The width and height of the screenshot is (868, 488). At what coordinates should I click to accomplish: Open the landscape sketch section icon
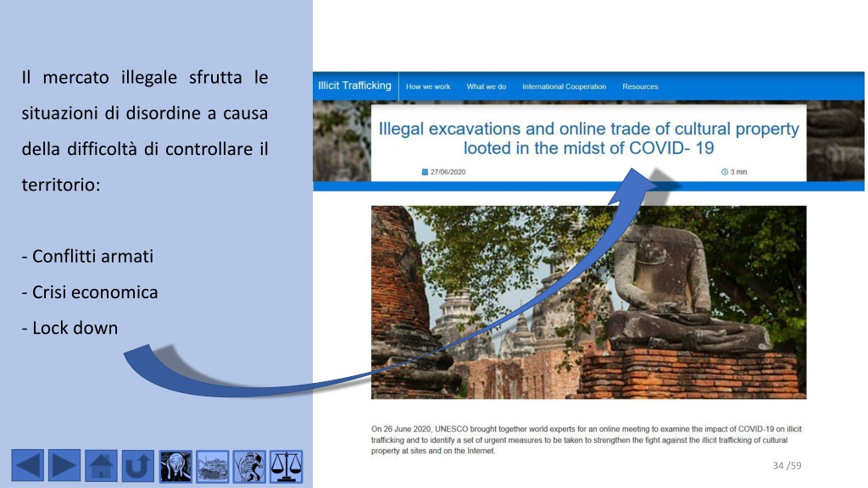pyautogui.click(x=213, y=467)
